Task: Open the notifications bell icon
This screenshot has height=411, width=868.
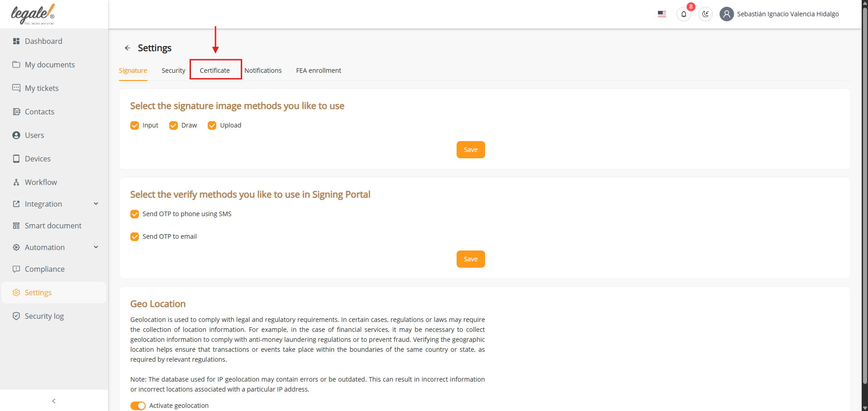Action: coord(683,14)
